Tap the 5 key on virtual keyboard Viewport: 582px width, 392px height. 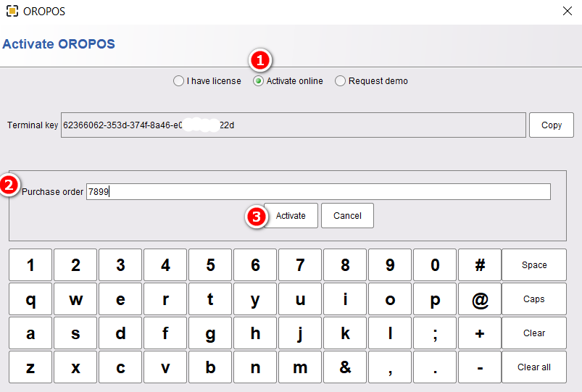[210, 265]
